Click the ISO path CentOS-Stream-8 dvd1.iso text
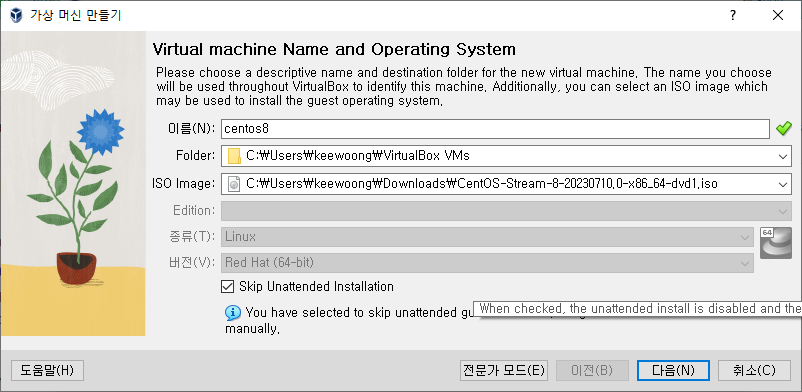The height and width of the screenshot is (392, 802). click(x=481, y=183)
